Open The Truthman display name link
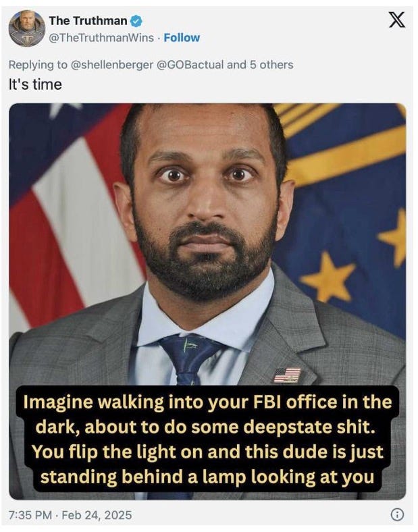Image resolution: width=418 pixels, height=532 pixels. [88, 21]
